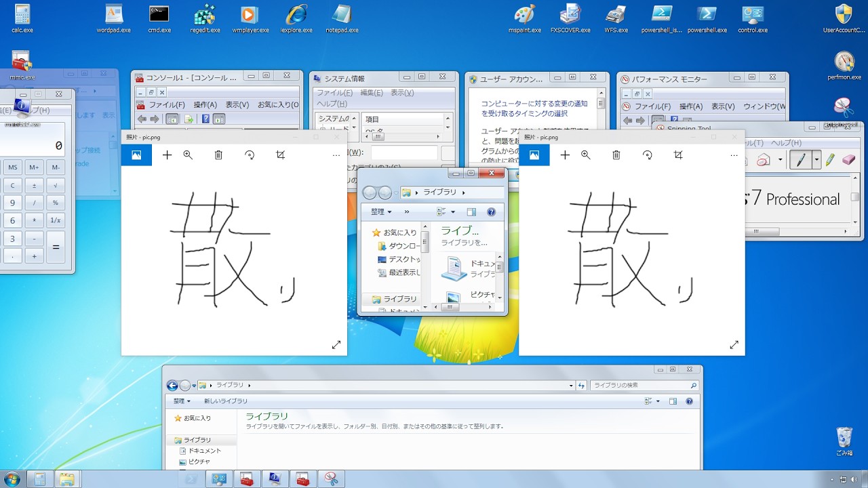Toggle preview pane in bottom Libraries window
The width and height of the screenshot is (868, 488).
point(673,401)
